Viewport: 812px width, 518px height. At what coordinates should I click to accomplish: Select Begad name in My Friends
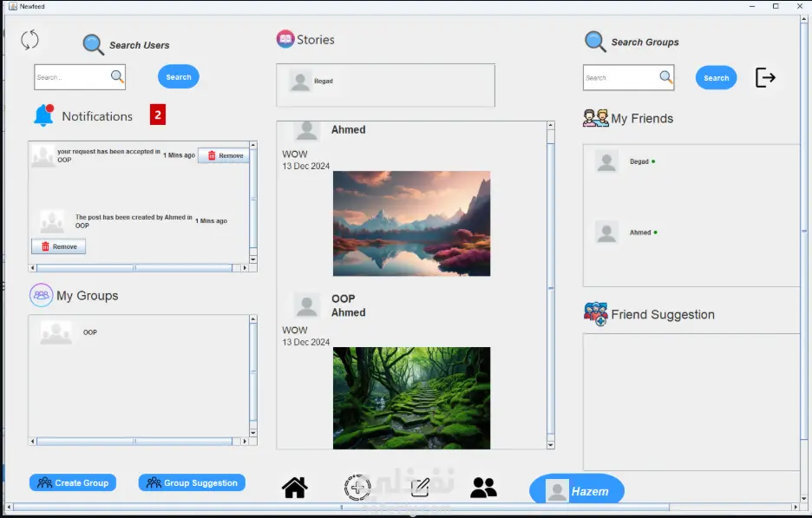[639, 161]
